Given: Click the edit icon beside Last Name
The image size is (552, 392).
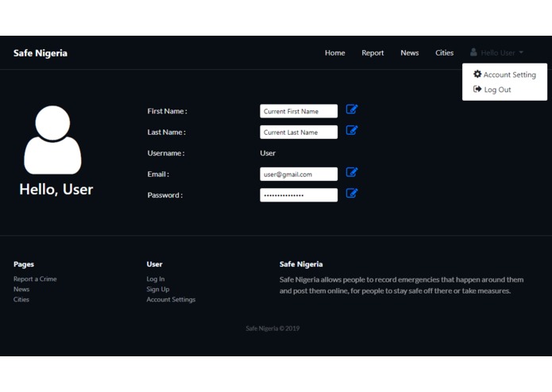Looking at the screenshot, I should 352,130.
